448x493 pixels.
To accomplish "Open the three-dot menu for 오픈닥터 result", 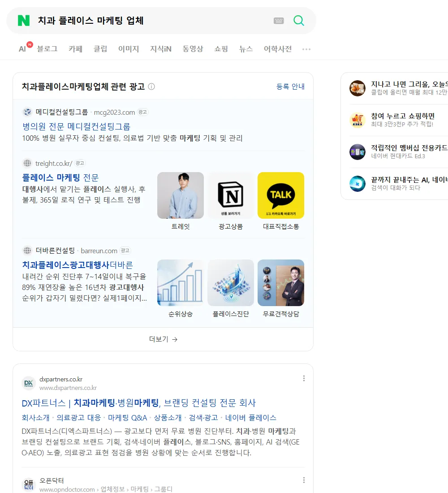I will pos(304,480).
